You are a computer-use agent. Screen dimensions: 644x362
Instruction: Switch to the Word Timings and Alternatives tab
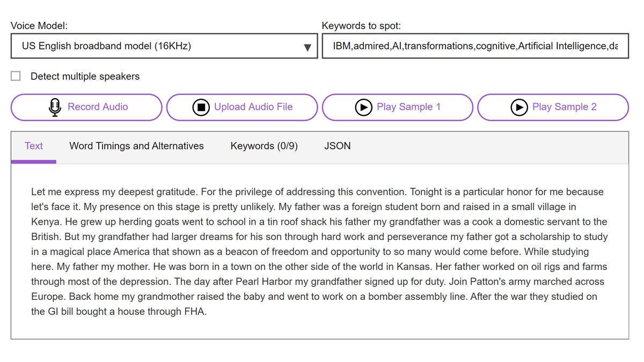[136, 146]
